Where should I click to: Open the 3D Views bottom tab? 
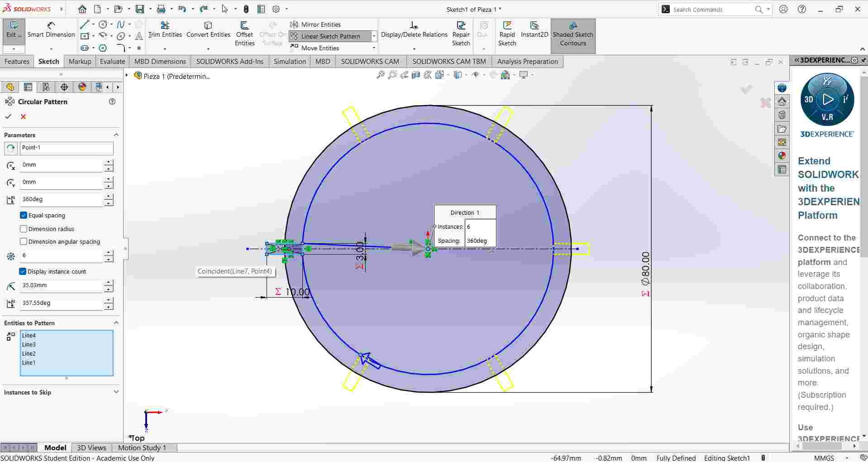91,448
